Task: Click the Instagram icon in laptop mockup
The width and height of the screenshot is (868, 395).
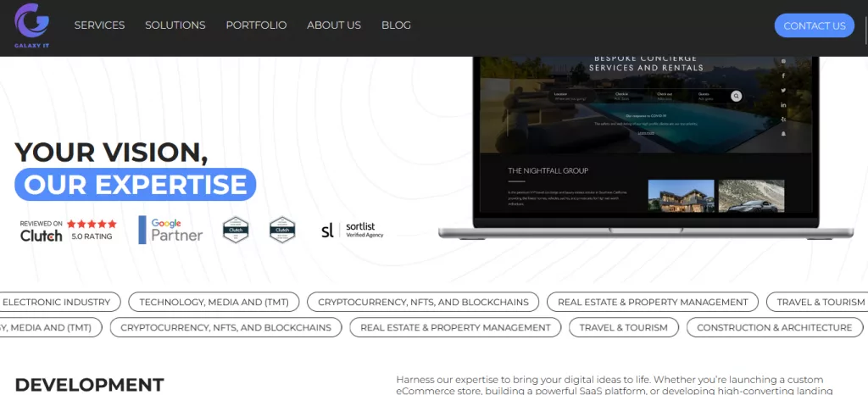Action: [783, 61]
